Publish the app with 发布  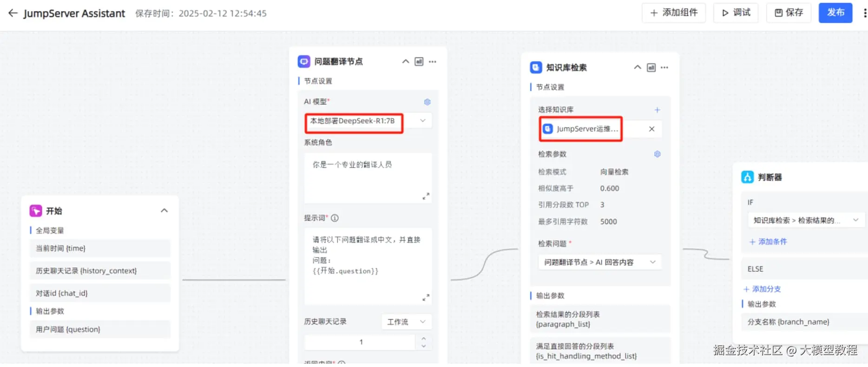tap(835, 13)
